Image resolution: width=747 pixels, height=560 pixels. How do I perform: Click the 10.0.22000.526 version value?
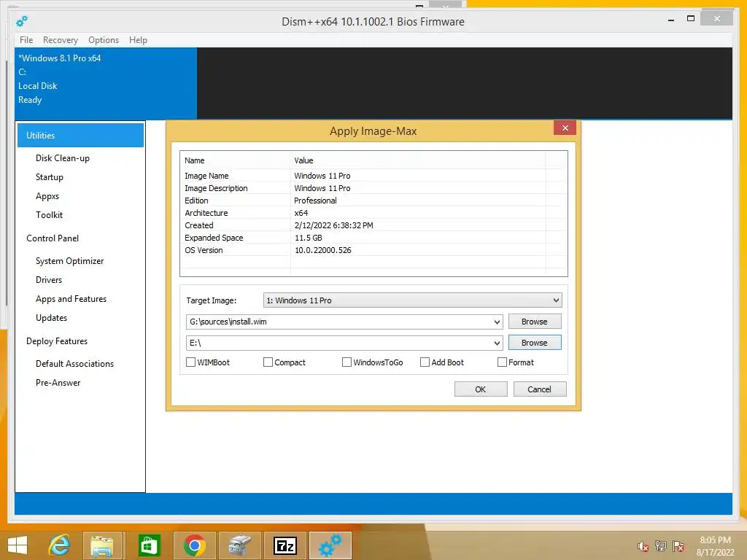tap(322, 250)
